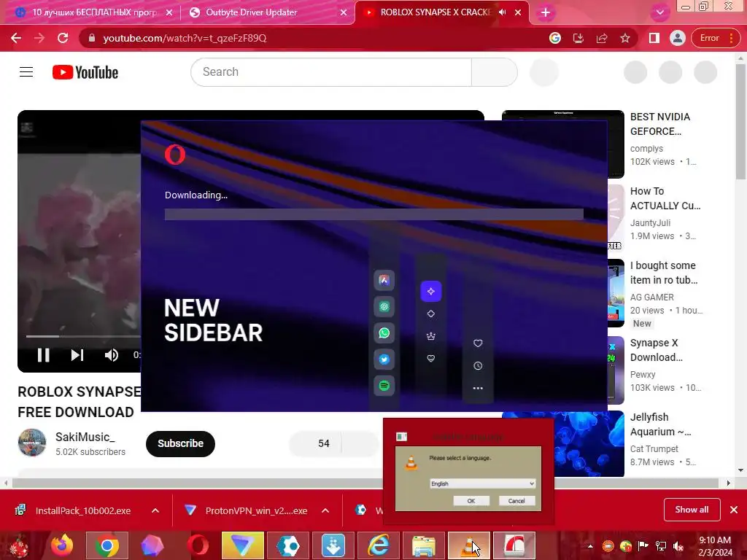Click the Twitter icon in Opera sidebar

coord(384,359)
